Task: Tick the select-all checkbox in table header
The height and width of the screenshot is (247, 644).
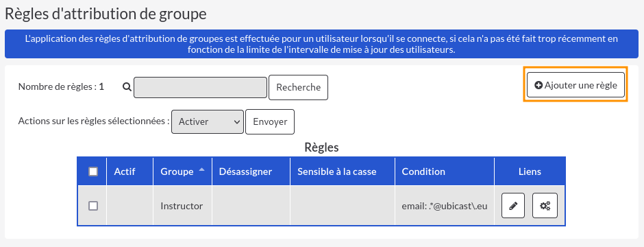Action: tap(93, 172)
